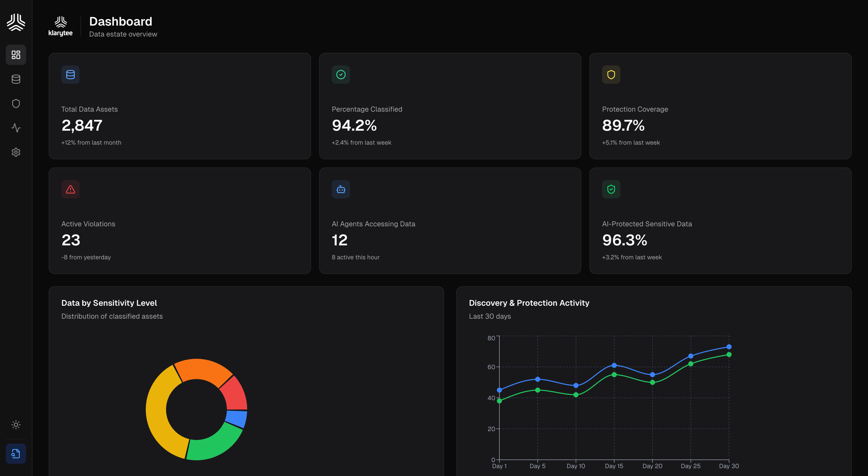
Task: Click the 'Last 30 days' subtitle
Action: click(x=490, y=316)
